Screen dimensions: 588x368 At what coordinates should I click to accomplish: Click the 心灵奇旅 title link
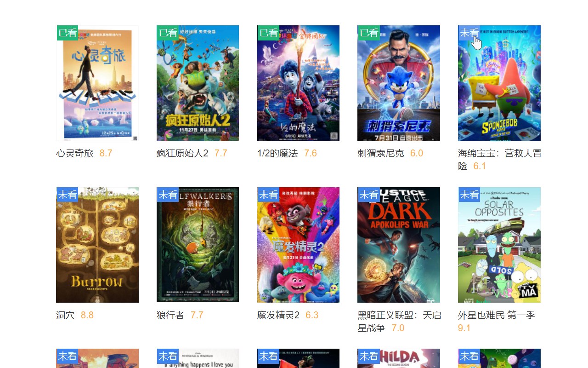75,153
